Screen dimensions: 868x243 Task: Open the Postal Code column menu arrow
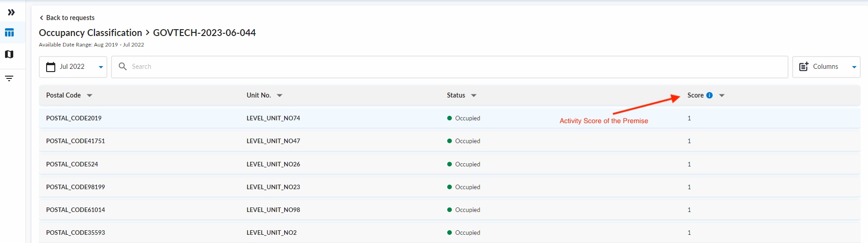(90, 95)
